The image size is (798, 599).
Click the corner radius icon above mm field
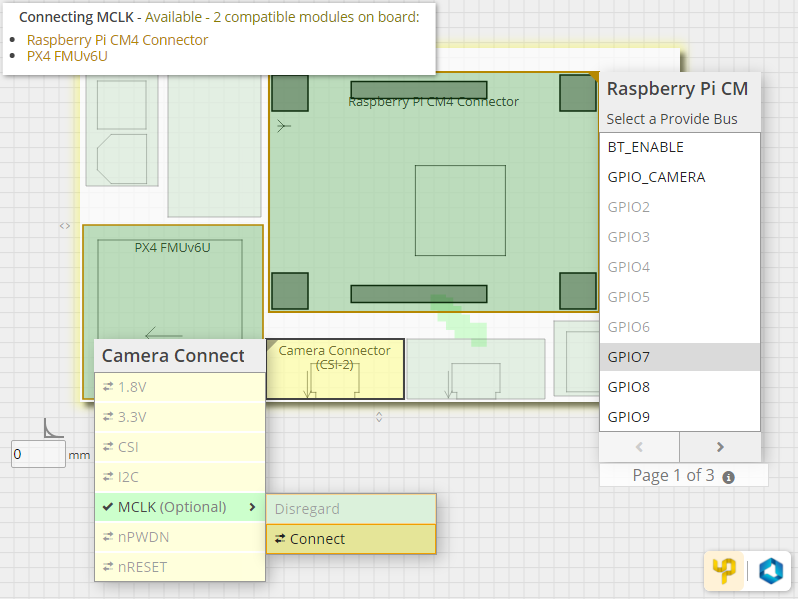coord(53,429)
